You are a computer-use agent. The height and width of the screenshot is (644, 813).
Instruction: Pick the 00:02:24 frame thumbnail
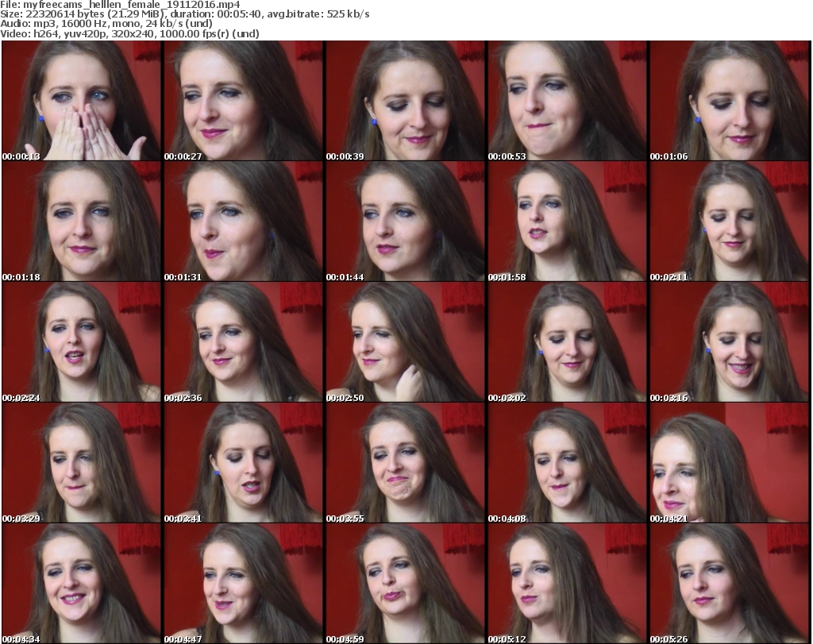82,343
